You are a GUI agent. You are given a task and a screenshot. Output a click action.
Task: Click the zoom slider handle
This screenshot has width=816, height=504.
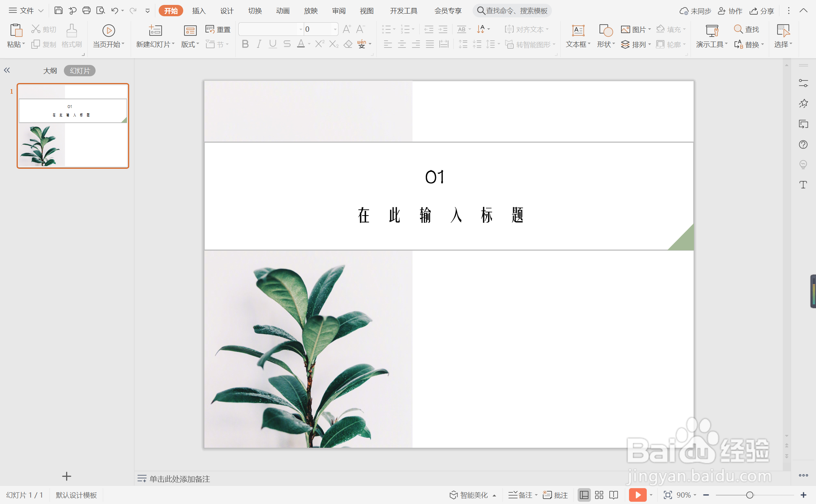[x=750, y=495]
